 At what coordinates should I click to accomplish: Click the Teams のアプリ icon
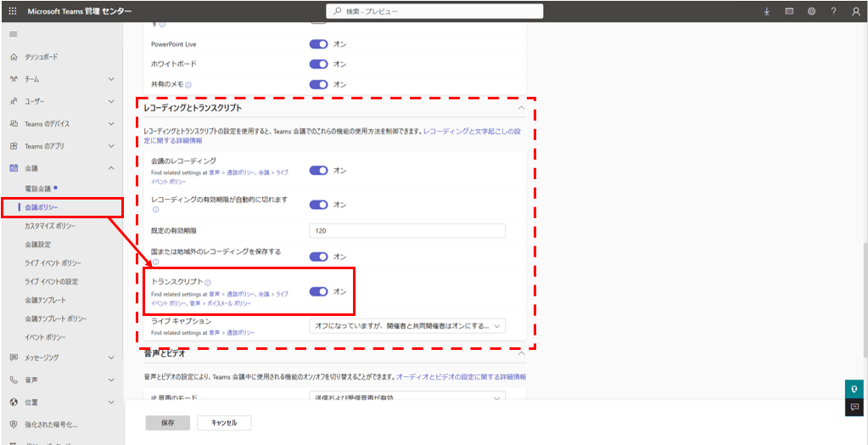click(14, 146)
